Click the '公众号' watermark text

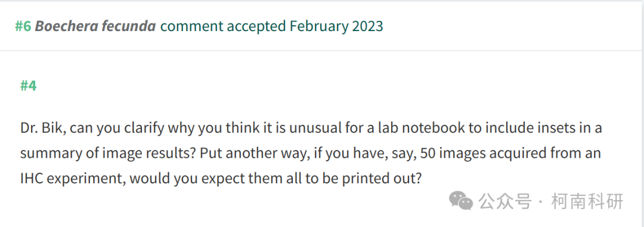505,201
